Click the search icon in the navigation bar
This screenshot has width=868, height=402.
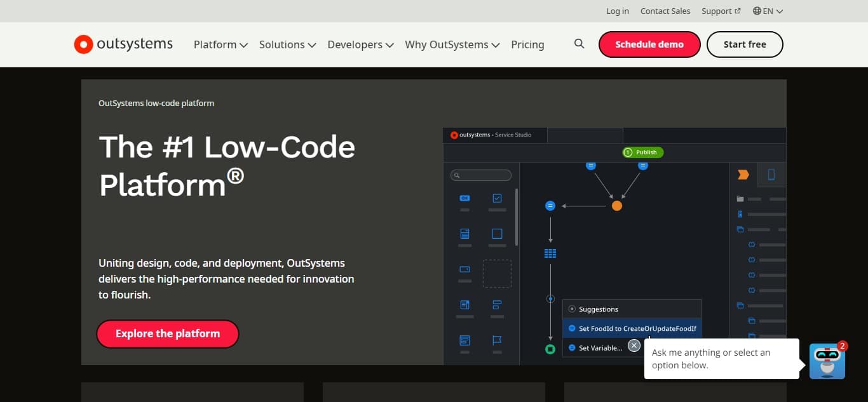pyautogui.click(x=579, y=44)
